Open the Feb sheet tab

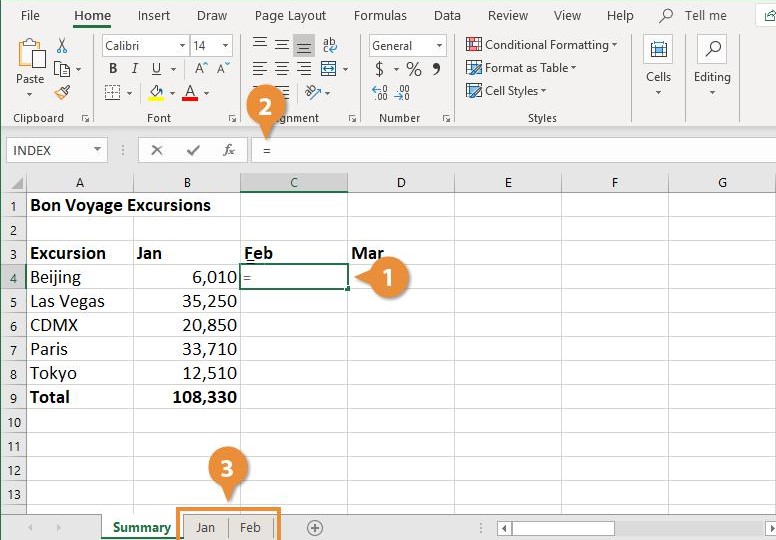[250, 528]
